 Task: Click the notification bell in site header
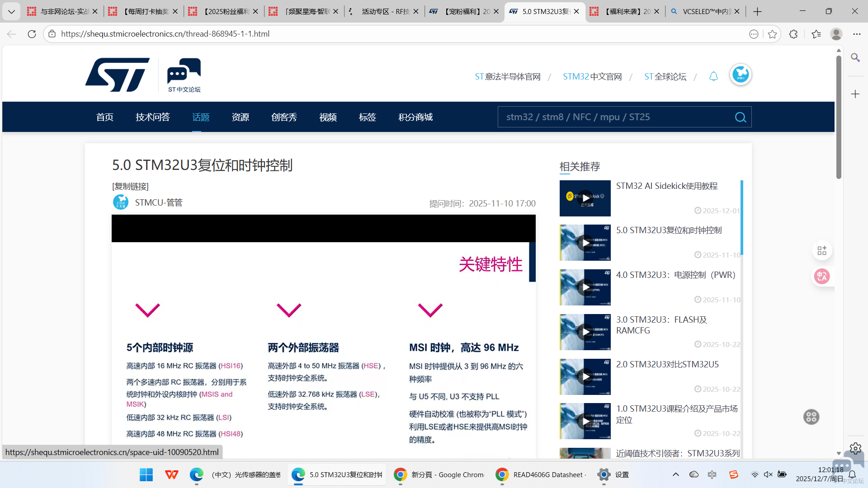coord(713,76)
